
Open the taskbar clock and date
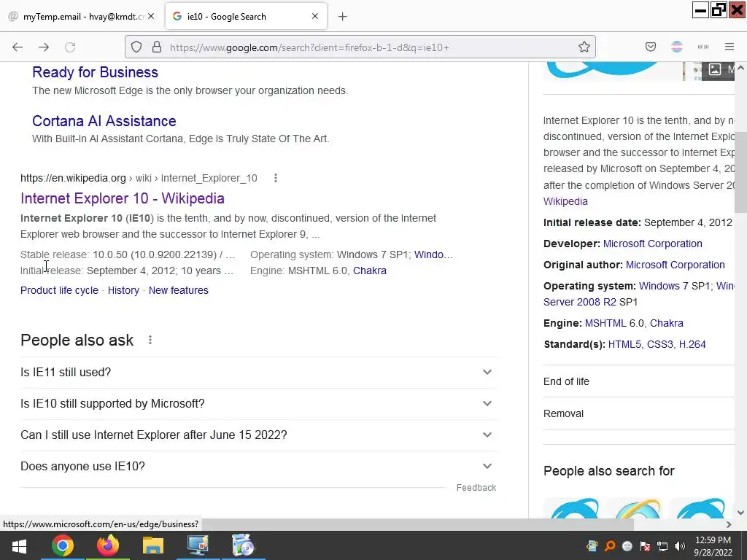(713, 546)
